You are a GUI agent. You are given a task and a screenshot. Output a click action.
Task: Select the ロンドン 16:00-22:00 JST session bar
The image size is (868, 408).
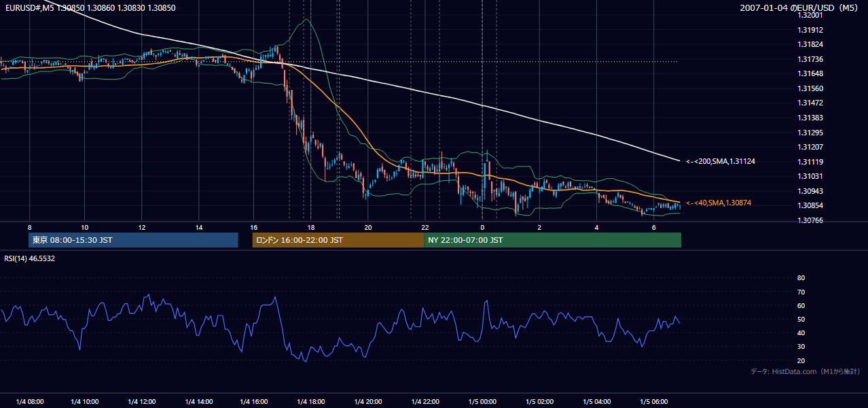338,240
